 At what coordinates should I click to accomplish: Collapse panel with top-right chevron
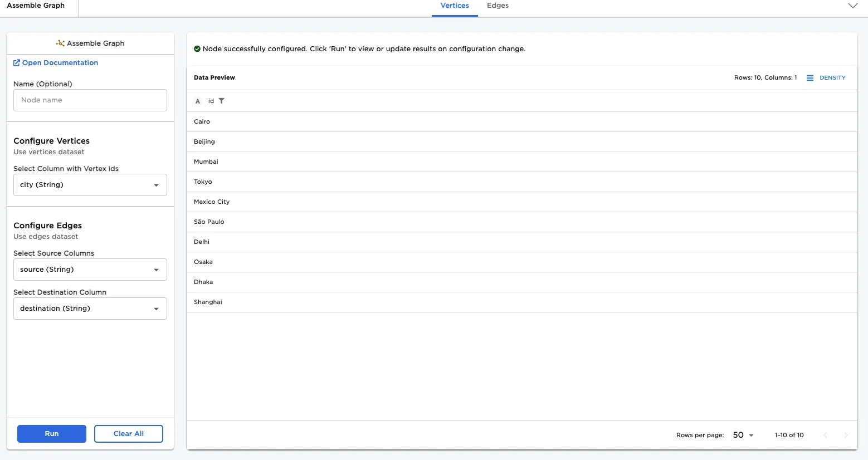tap(852, 6)
